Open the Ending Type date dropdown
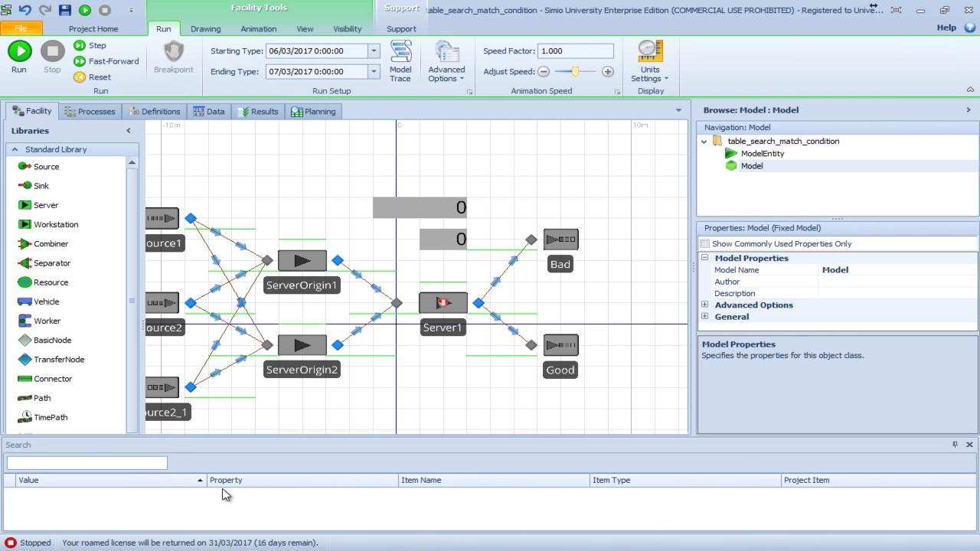The image size is (980, 551). (x=374, y=72)
